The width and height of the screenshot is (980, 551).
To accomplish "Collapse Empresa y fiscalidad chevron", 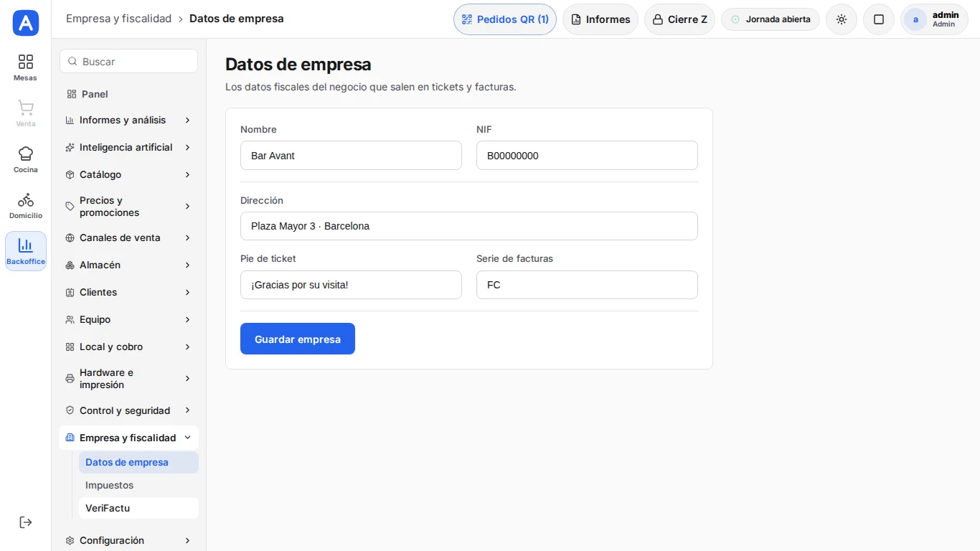I will (187, 438).
